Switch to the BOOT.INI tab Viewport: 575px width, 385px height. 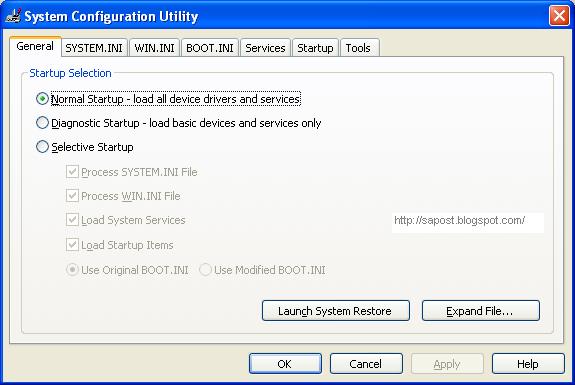210,48
